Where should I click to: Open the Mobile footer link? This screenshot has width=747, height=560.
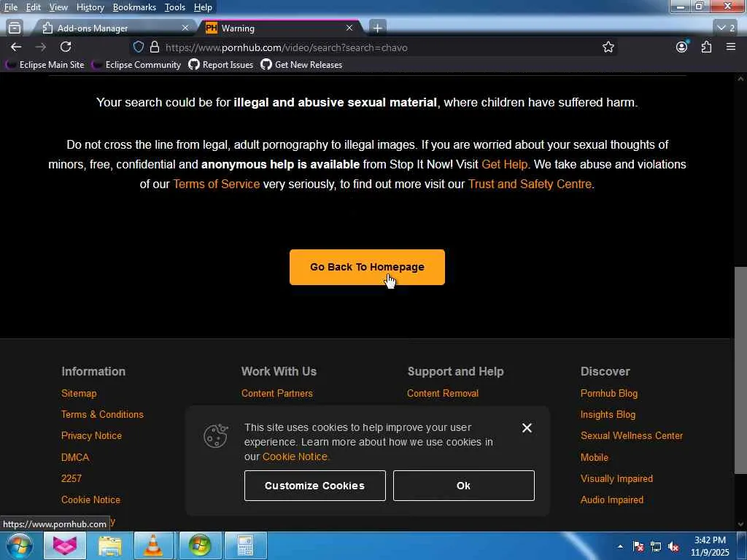594,457
